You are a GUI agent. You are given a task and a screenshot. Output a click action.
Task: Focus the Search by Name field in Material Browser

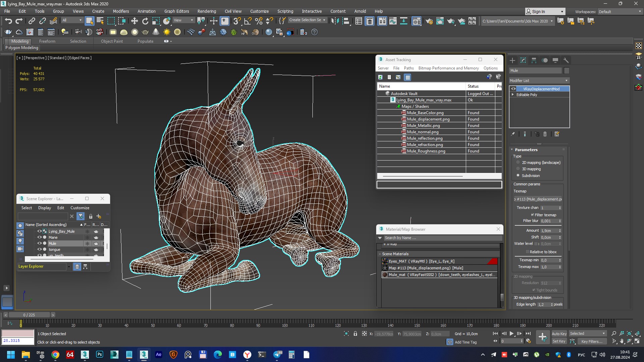[x=442, y=238]
